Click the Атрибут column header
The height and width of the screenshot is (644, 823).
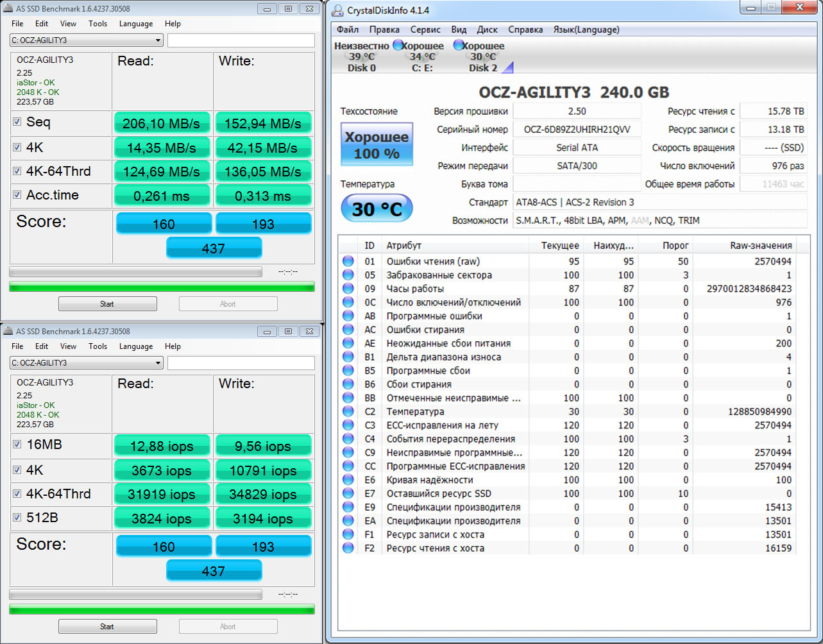[x=455, y=245]
